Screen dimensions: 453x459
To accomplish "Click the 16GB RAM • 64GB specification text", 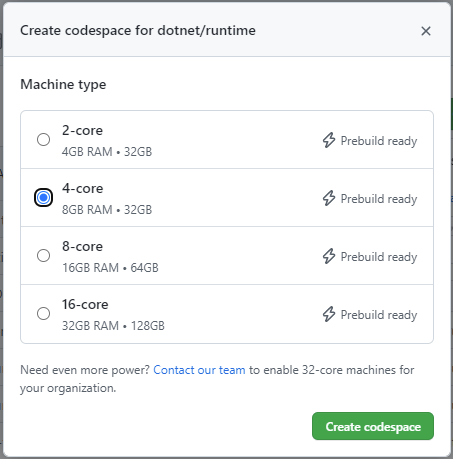I will pos(110,268).
